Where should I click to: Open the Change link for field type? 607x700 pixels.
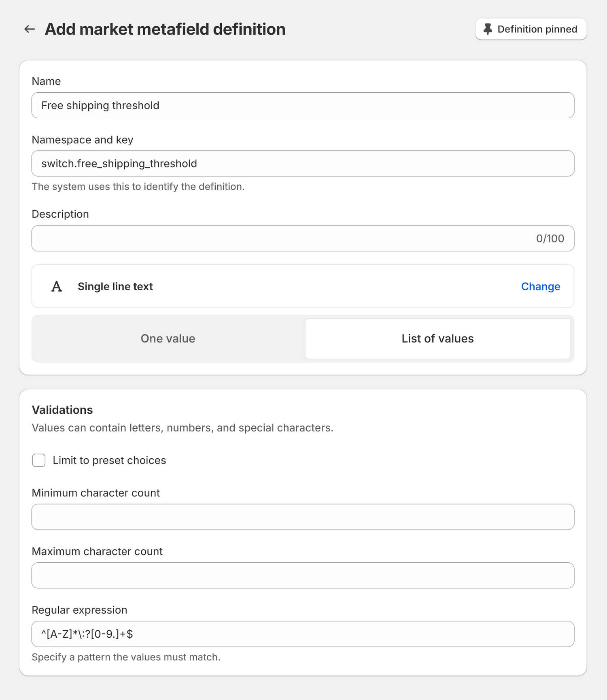[541, 287]
